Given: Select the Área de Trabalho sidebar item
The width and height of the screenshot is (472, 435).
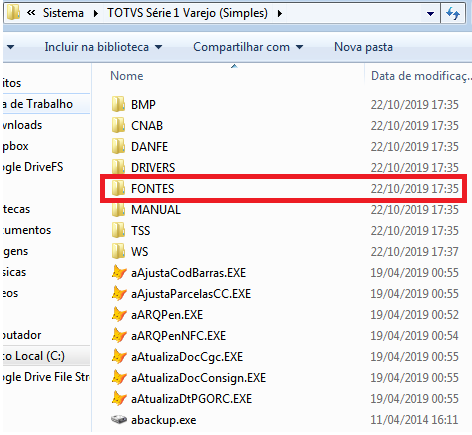Looking at the screenshot, I should pos(46,104).
